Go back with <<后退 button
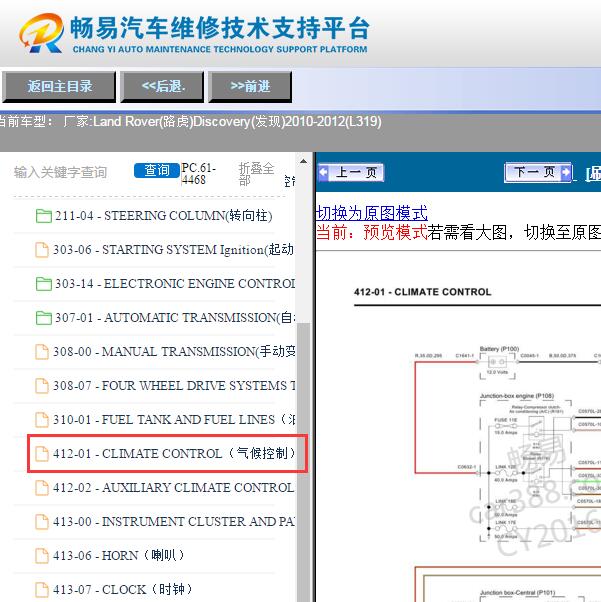The height and width of the screenshot is (602, 601). click(162, 86)
